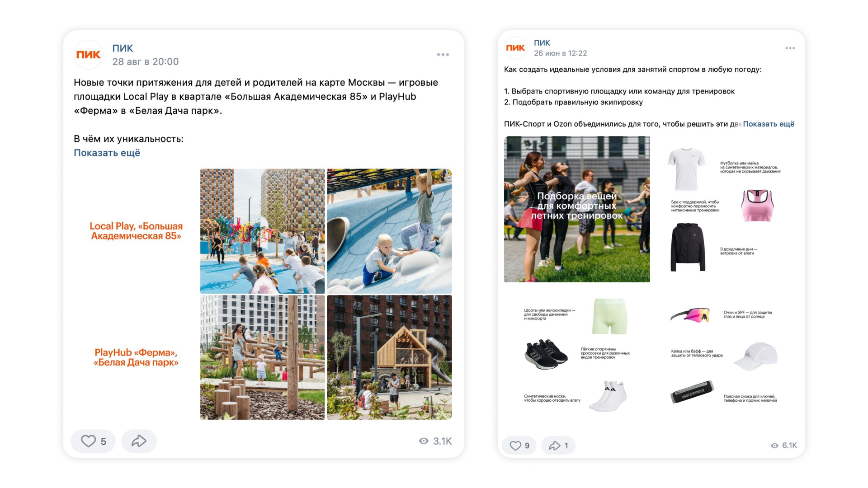868x488 pixels.
Task: Open three-dot menu on 26 июн post
Action: pos(790,48)
